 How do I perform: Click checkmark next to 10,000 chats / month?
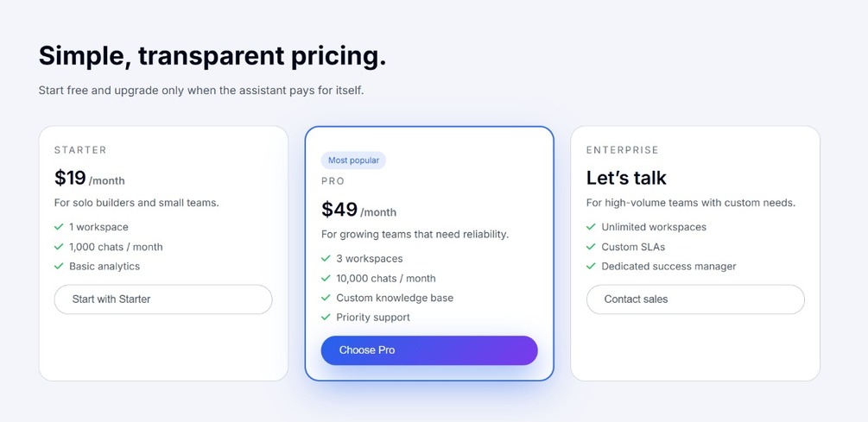click(326, 278)
